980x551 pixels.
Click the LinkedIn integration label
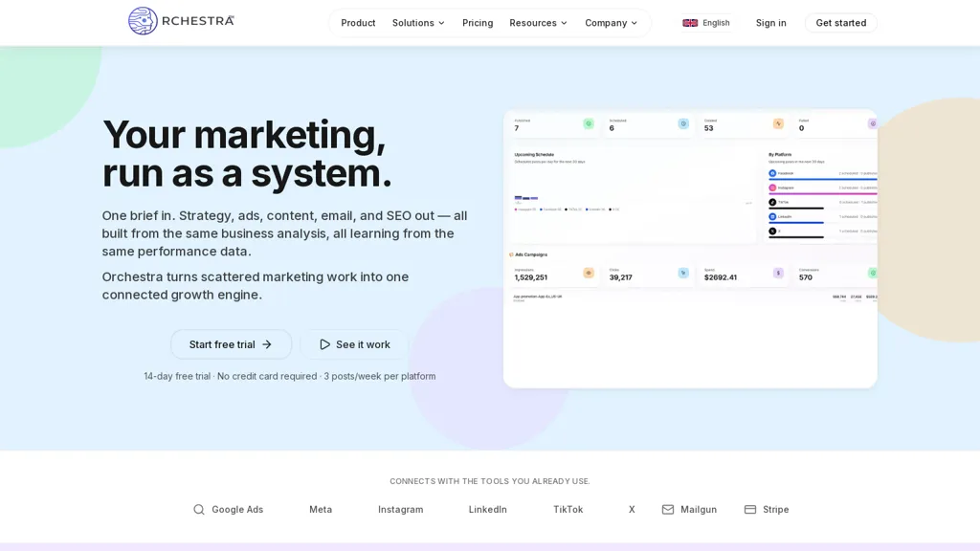point(487,510)
